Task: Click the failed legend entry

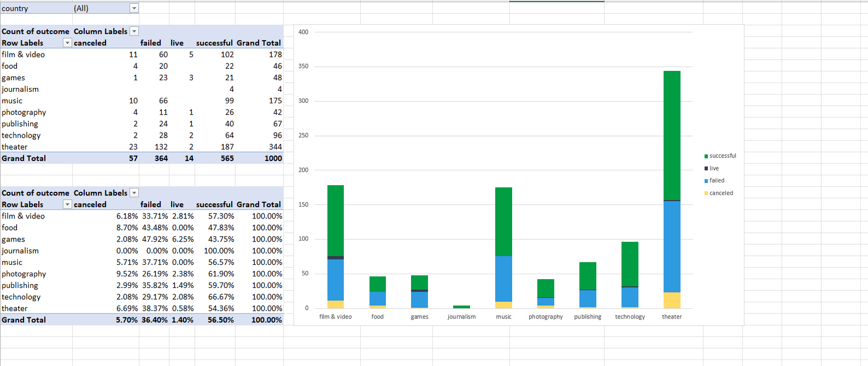Action: click(717, 181)
